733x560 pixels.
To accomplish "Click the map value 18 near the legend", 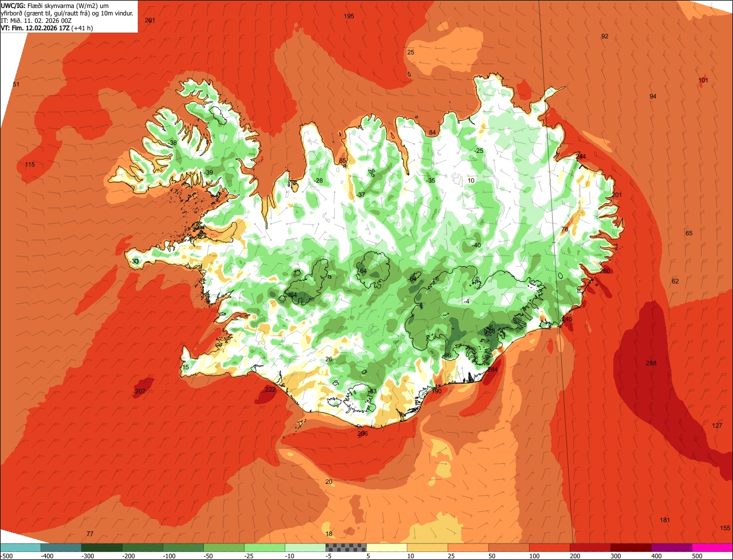I will point(329,534).
